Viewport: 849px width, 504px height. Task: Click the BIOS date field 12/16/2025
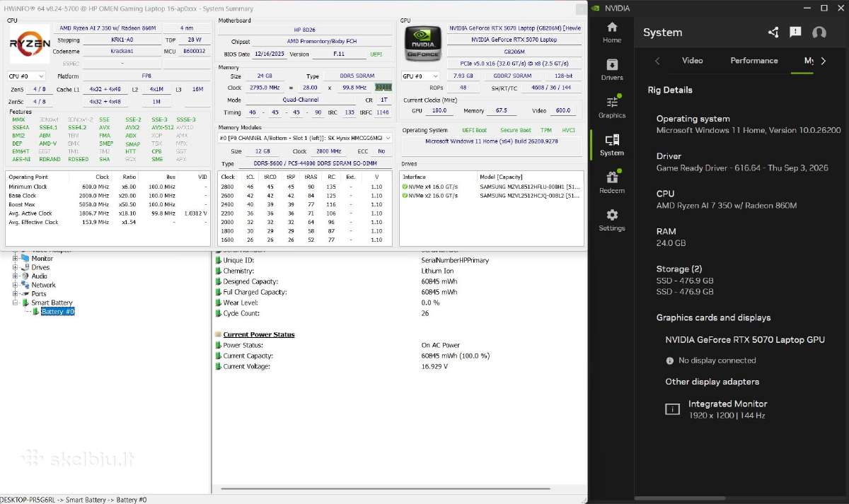(269, 54)
